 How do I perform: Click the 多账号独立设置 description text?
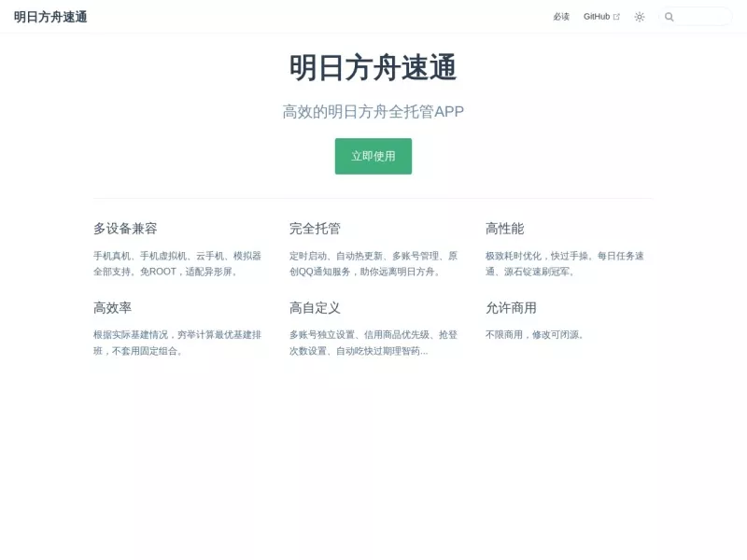coord(373,343)
